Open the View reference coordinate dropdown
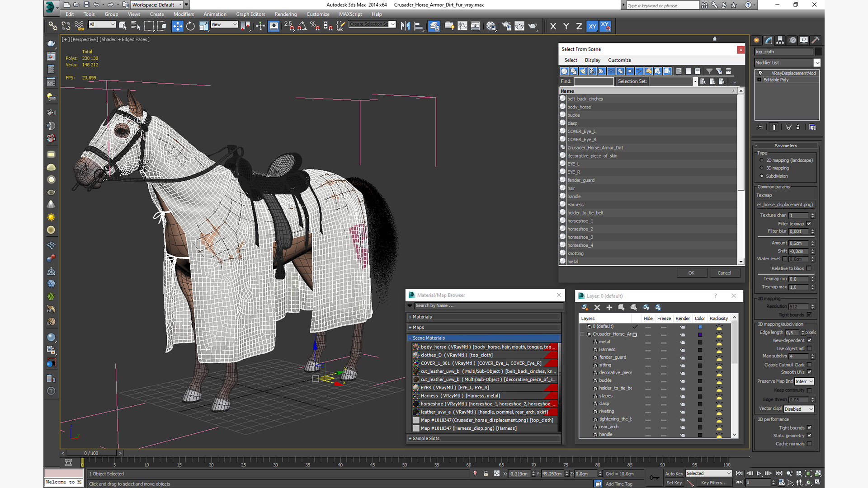Image resolution: width=868 pixels, height=488 pixels. click(224, 24)
